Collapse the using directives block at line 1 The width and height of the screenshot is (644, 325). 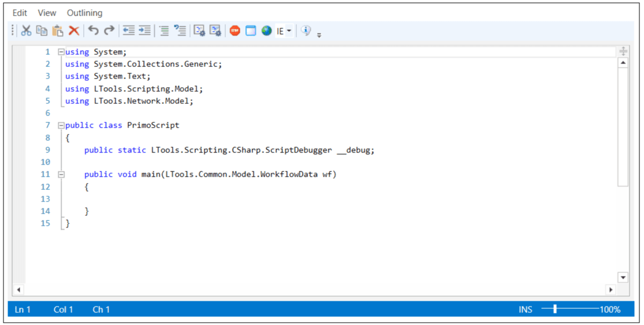pos(61,52)
